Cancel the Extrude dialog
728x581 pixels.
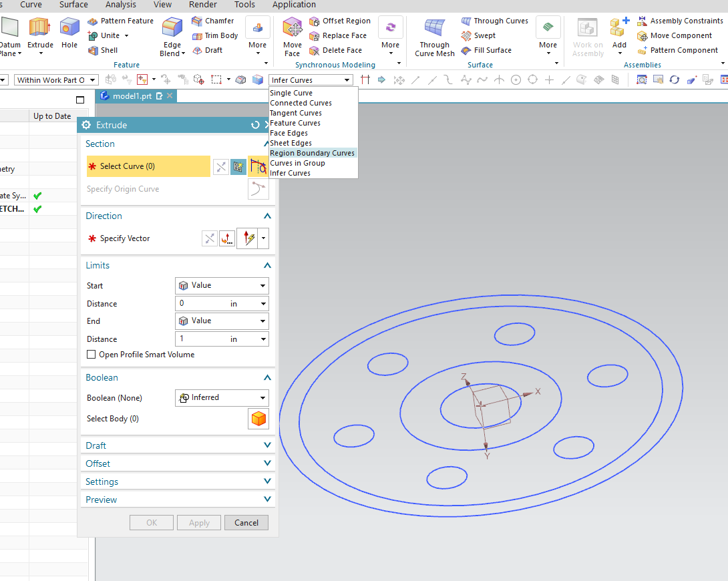coord(246,522)
